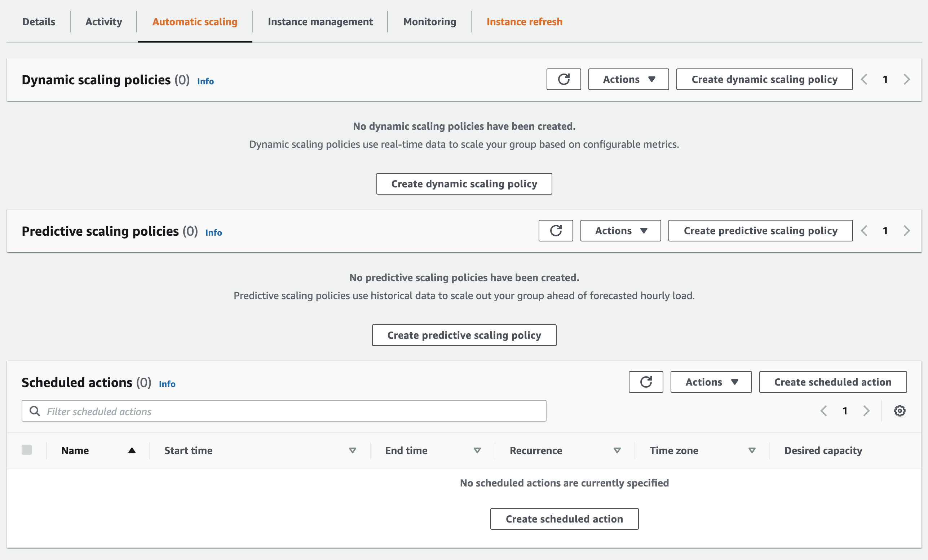Image resolution: width=928 pixels, height=560 pixels.
Task: Click Create scheduled action below empty table
Action: [x=564, y=519]
